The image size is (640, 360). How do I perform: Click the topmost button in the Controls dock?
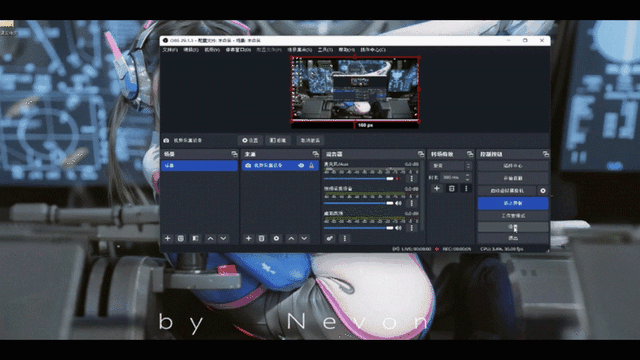tap(513, 166)
